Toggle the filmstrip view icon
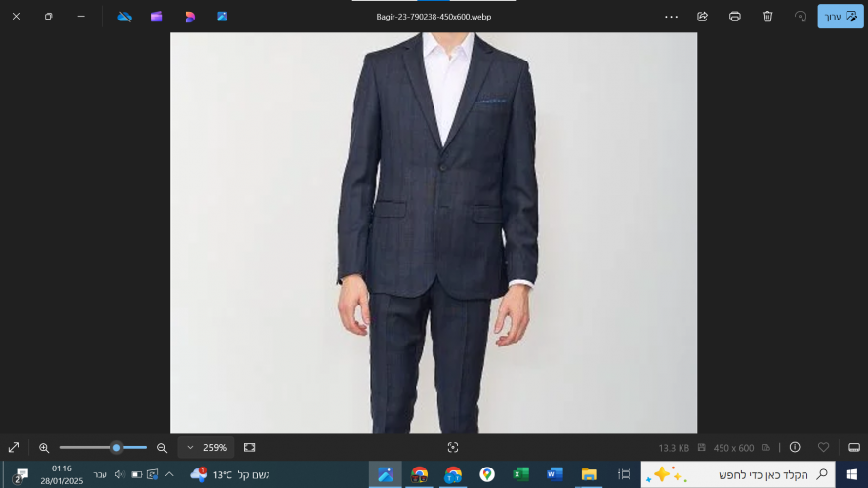 (x=853, y=447)
